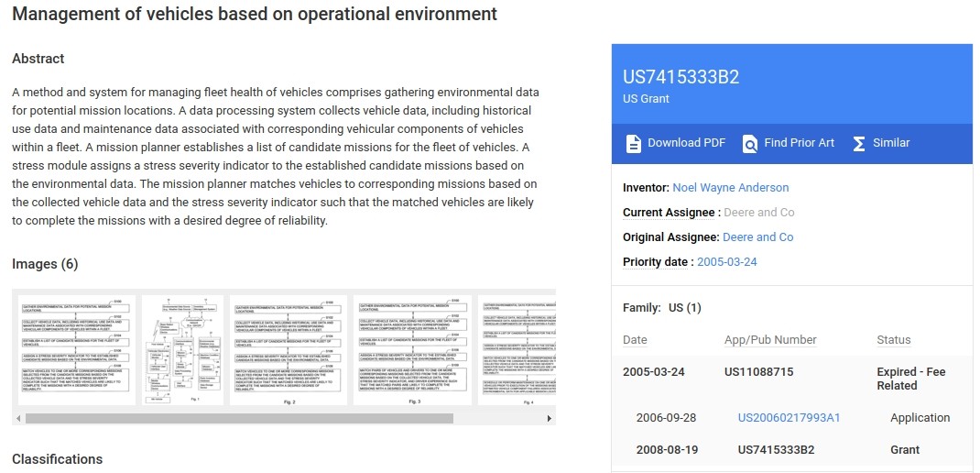980x473 pixels.
Task: Select the Current Assignee Deere and Co text
Action: coord(758,212)
